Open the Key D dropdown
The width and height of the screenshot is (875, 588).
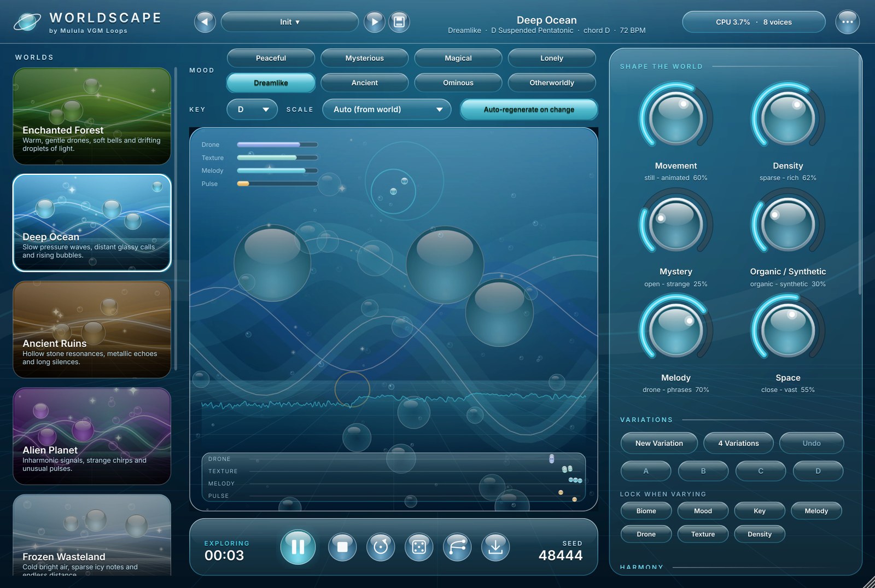pyautogui.click(x=252, y=109)
